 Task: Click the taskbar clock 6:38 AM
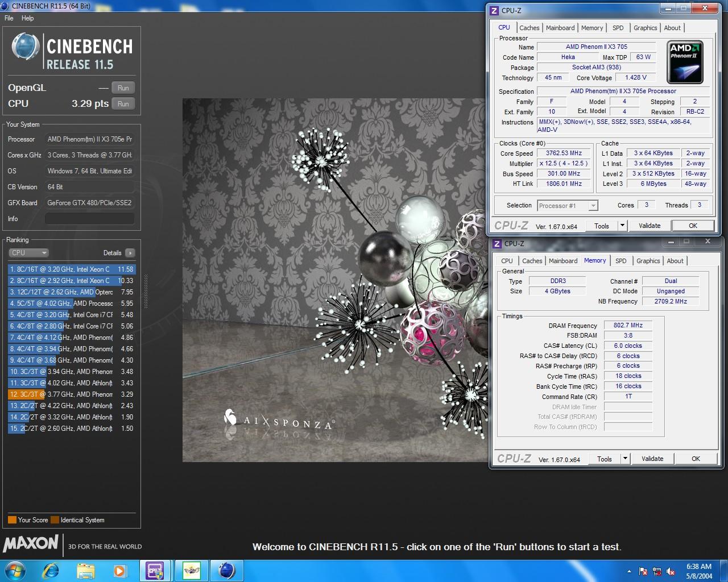coord(699,567)
